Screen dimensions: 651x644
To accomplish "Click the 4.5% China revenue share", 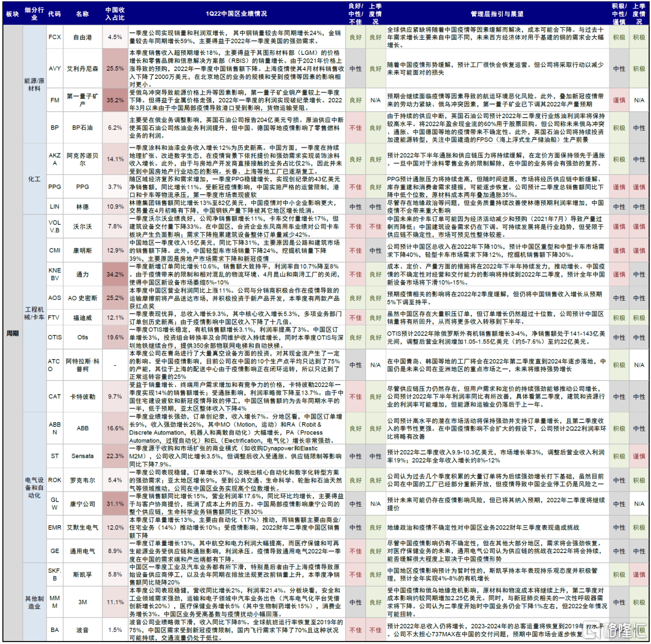I will point(115,37).
